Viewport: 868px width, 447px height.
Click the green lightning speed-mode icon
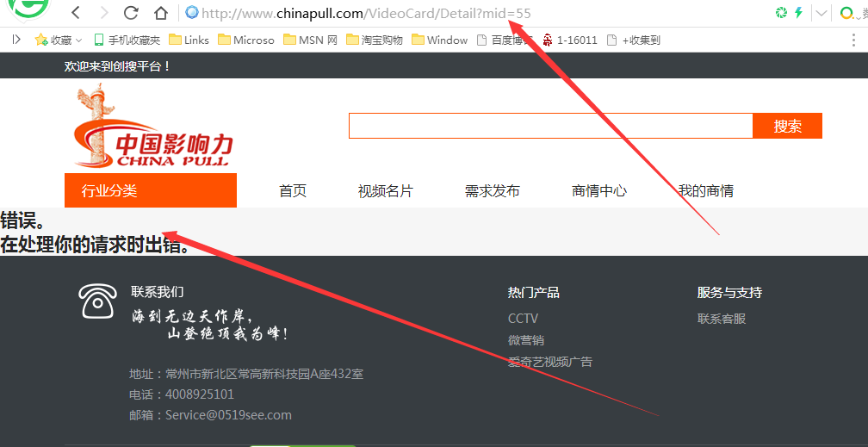798,13
